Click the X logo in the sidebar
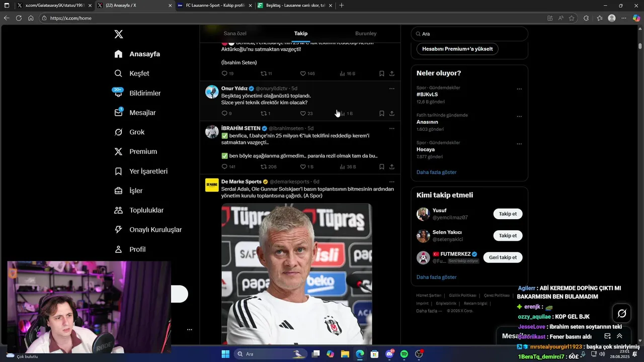The width and height of the screenshot is (644, 362). (118, 34)
